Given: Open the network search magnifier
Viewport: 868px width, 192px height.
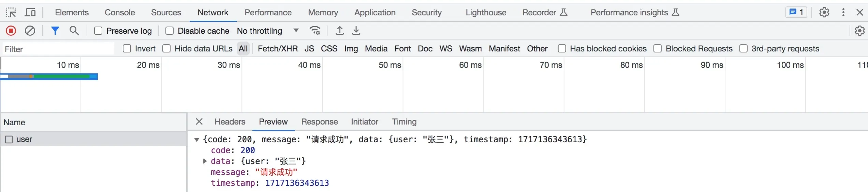Looking at the screenshot, I should [x=74, y=31].
